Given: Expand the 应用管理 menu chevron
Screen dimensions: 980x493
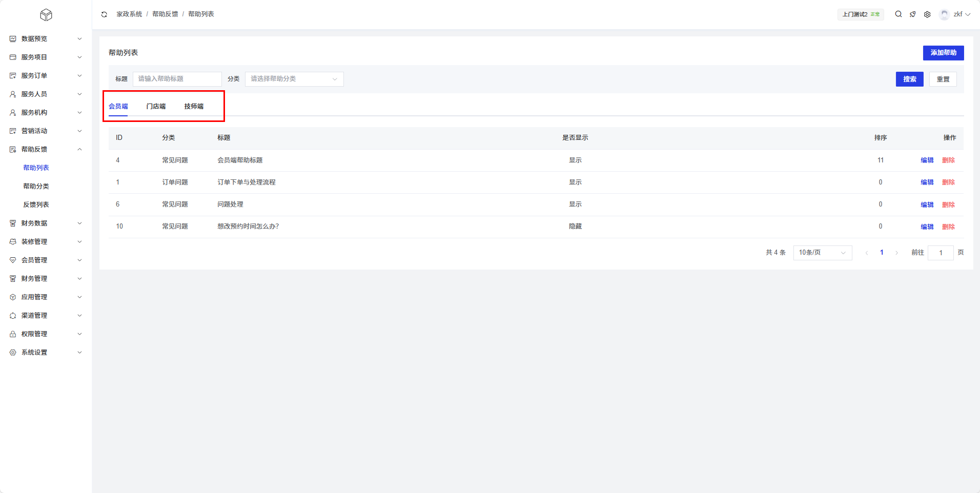Looking at the screenshot, I should 79,297.
